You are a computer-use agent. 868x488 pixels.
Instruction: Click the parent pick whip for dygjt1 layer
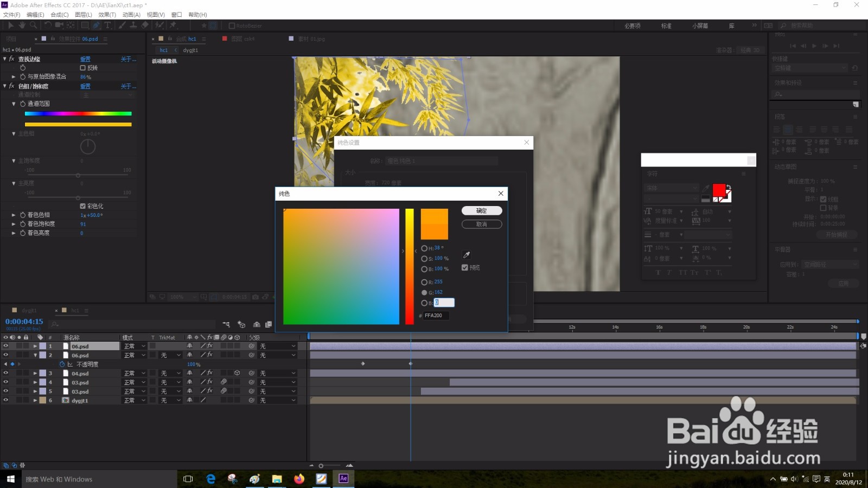[251, 400]
